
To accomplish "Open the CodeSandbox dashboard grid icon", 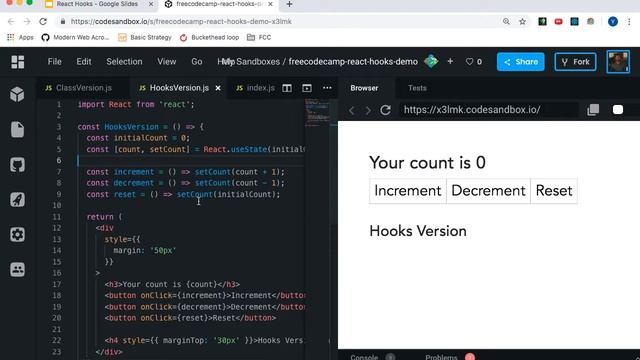I will 18,62.
